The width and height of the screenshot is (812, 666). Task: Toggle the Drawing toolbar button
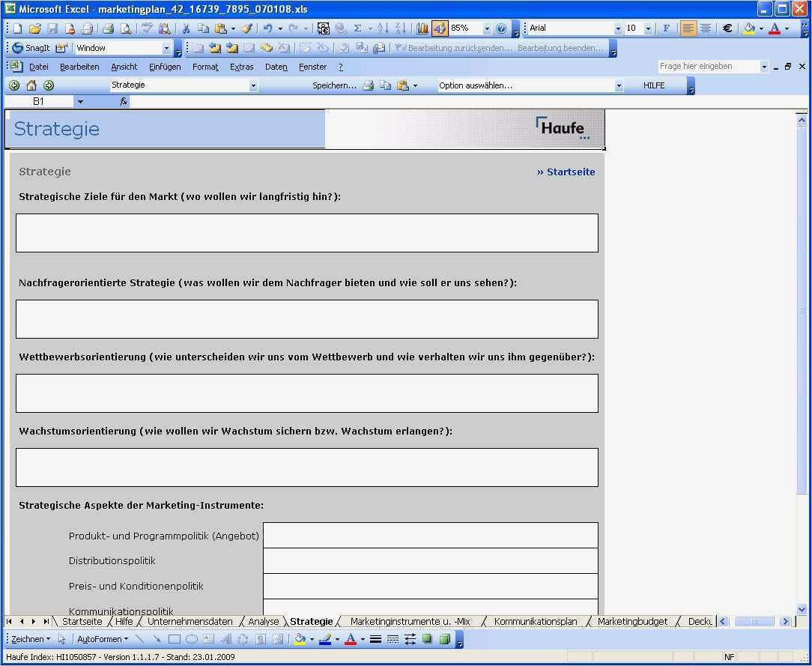[x=440, y=28]
